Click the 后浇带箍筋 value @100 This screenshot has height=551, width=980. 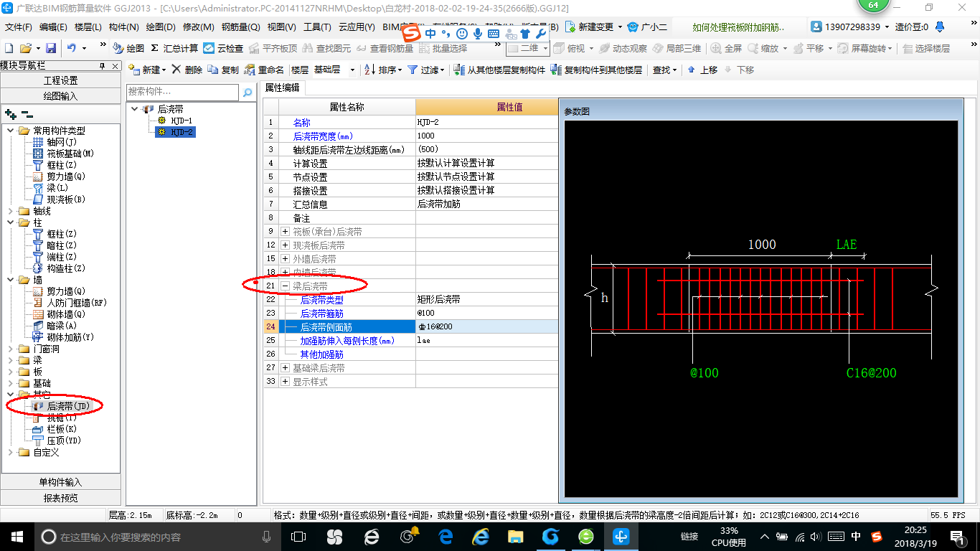(486, 314)
